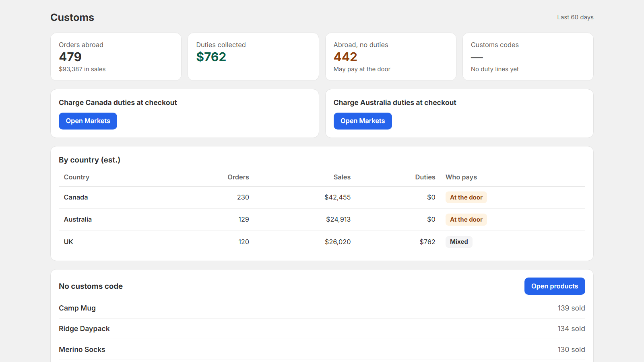Click Canada's 230 orders cell
This screenshot has height=362, width=644.
[243, 197]
